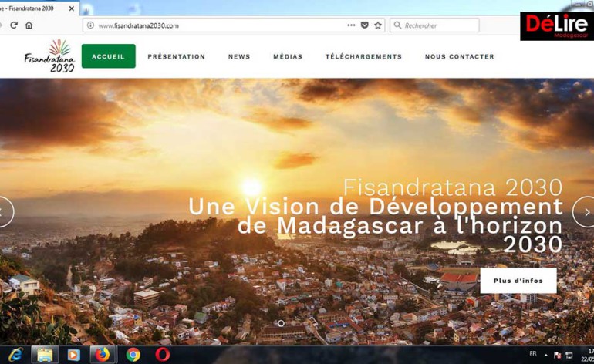Open page actions three-dot menu

point(351,25)
